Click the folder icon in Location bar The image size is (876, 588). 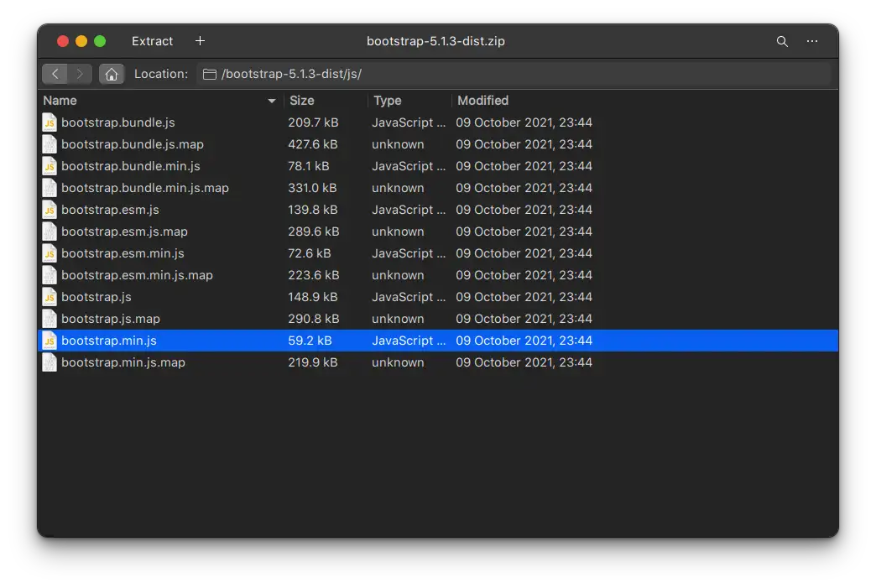point(210,75)
